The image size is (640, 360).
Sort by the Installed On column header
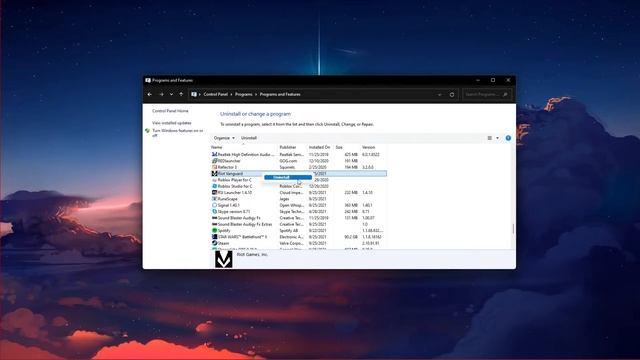(321, 147)
